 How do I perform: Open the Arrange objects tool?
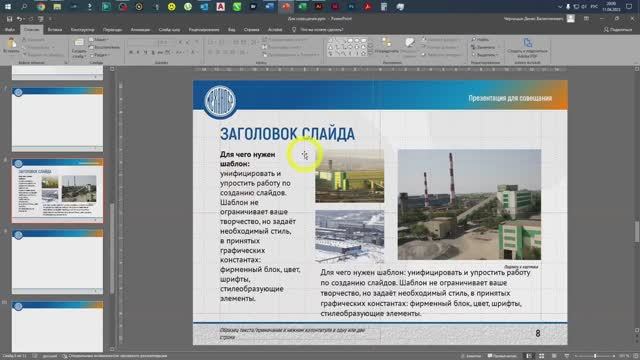(x=386, y=45)
